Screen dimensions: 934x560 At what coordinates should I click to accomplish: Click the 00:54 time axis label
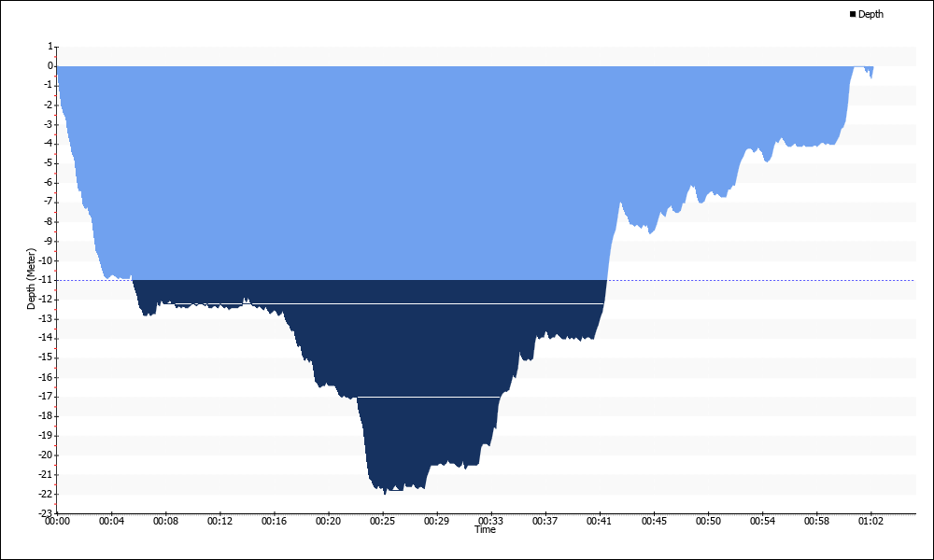(x=762, y=522)
